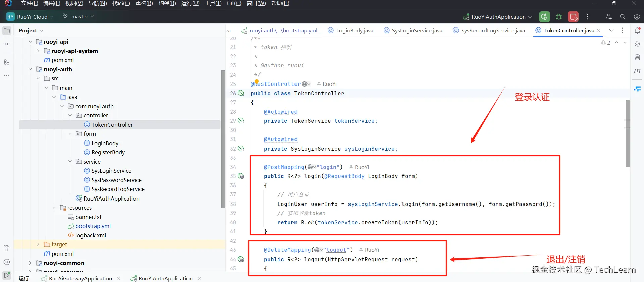The width and height of the screenshot is (644, 282).
Task: Switch to the bootstrap.yml editor tab
Action: (279, 30)
